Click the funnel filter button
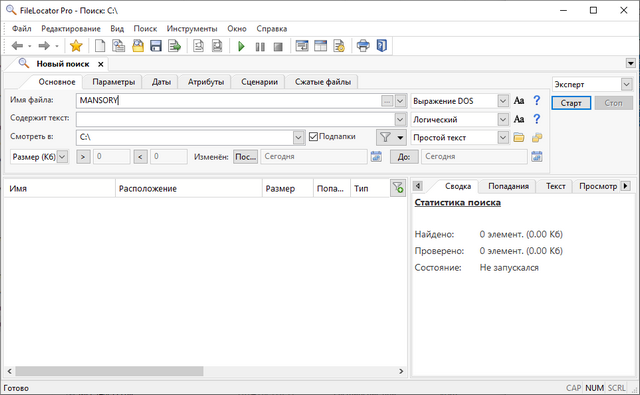Image resolution: width=640 pixels, height=395 pixels. pyautogui.click(x=385, y=138)
